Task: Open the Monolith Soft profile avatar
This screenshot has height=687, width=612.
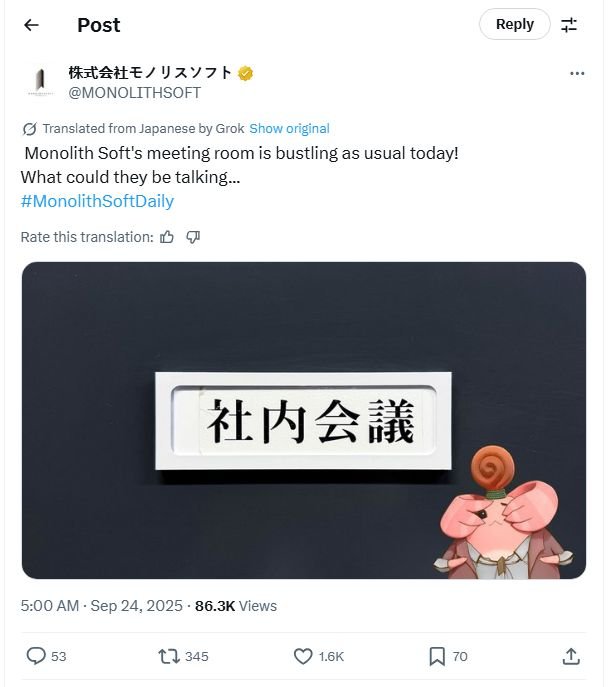Action: 41,81
